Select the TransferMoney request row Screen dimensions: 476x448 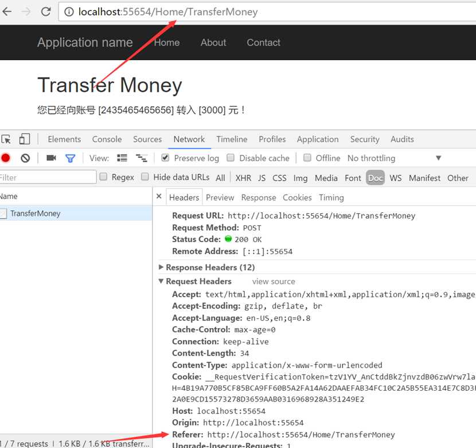pos(76,213)
